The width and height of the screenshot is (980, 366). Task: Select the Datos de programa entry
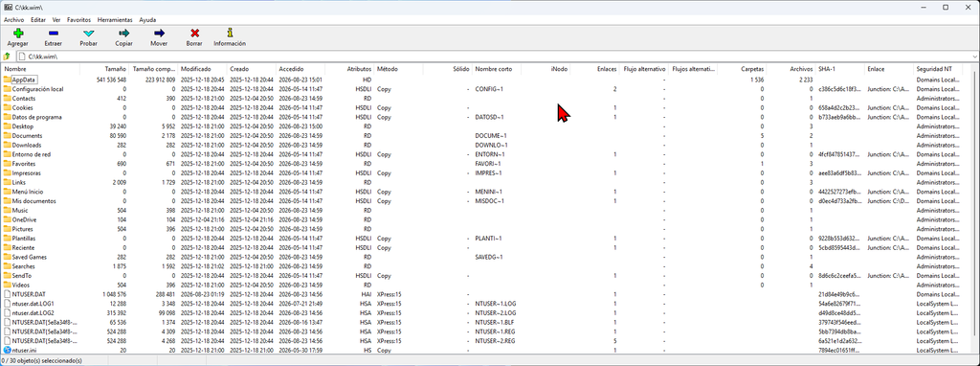click(37, 117)
